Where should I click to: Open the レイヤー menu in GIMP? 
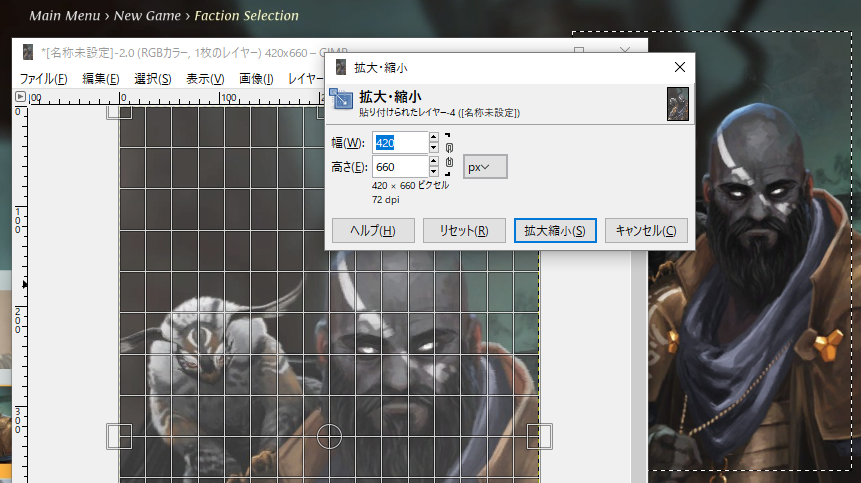(x=305, y=79)
